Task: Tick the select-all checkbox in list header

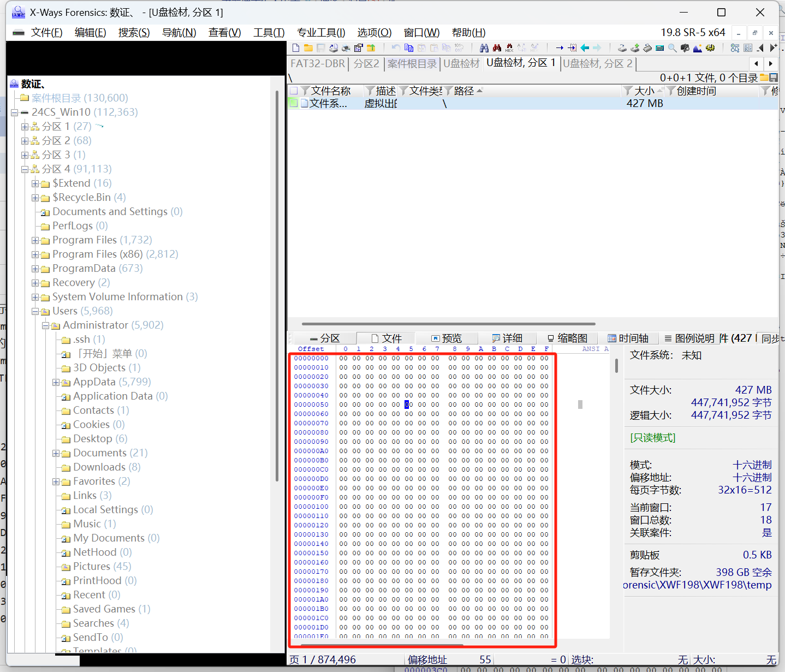Action: coord(294,91)
